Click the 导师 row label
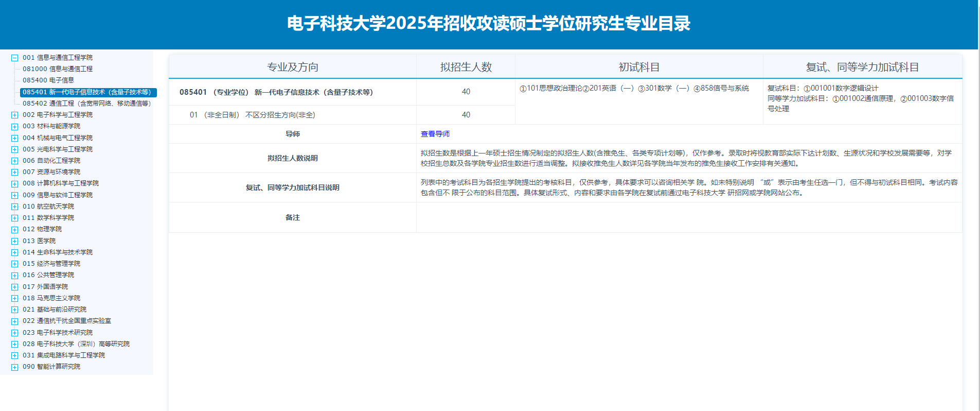This screenshot has width=980, height=411. (x=293, y=134)
